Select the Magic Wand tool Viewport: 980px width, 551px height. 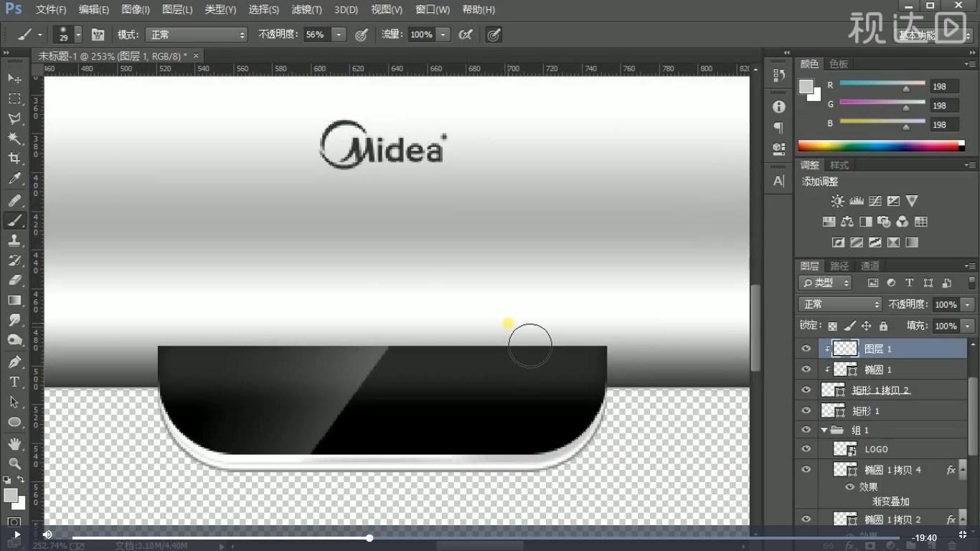point(14,138)
